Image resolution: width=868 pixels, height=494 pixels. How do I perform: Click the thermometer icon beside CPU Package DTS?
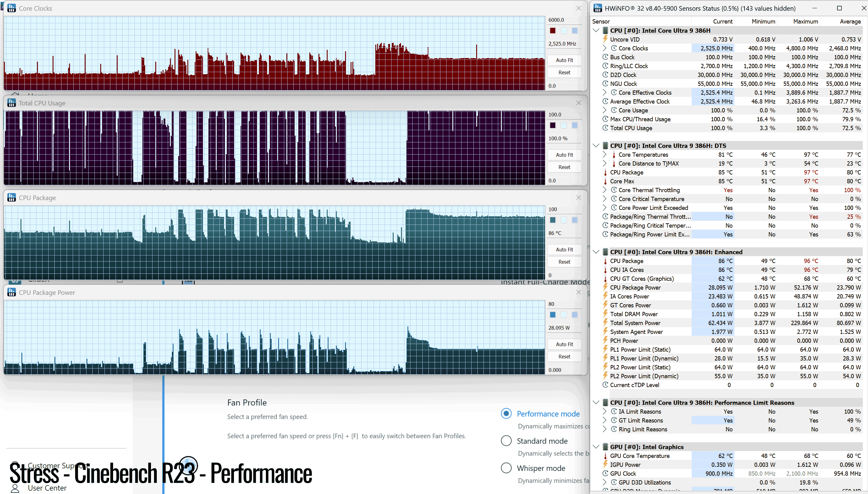(x=605, y=172)
